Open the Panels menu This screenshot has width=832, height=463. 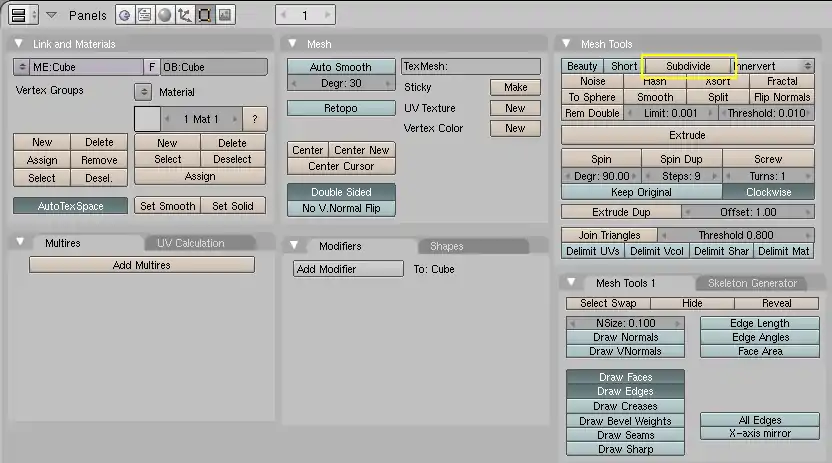(88, 15)
